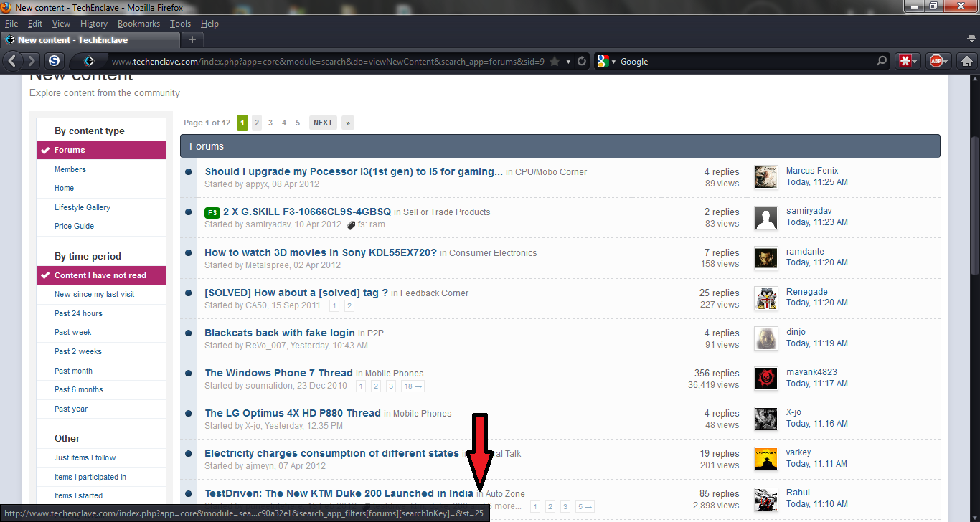Screen dimensions: 980x522
Task: View ramdante's member profile link
Action: pos(805,252)
